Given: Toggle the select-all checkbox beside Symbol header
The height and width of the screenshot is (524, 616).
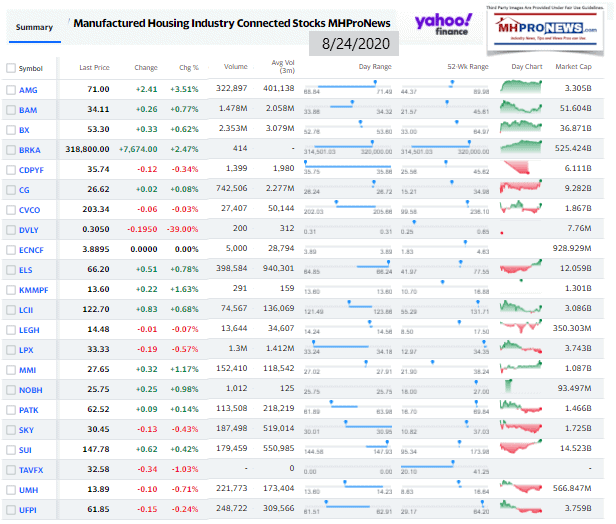Looking at the screenshot, I should pos(11,68).
